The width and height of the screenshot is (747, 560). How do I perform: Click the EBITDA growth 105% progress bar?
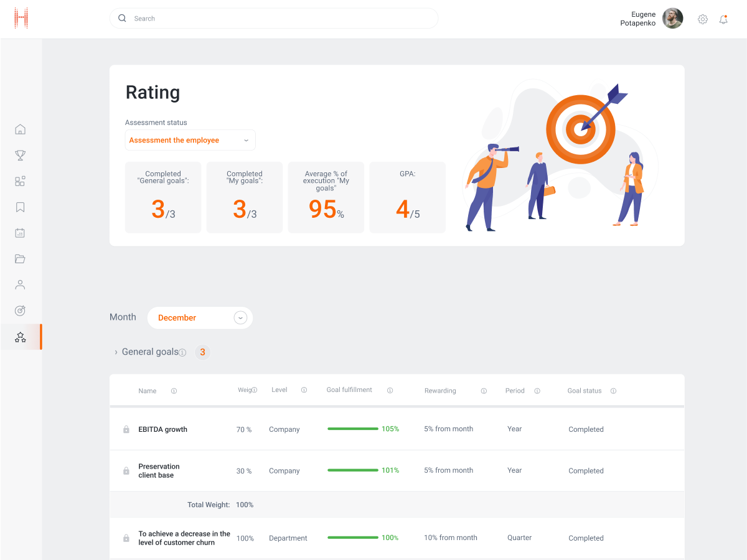[352, 429]
